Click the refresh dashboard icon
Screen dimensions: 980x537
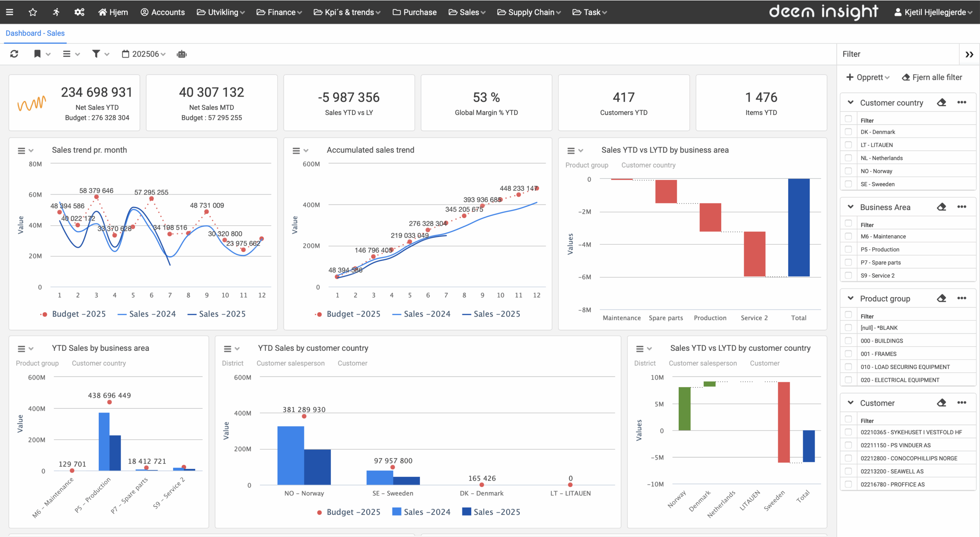point(14,54)
